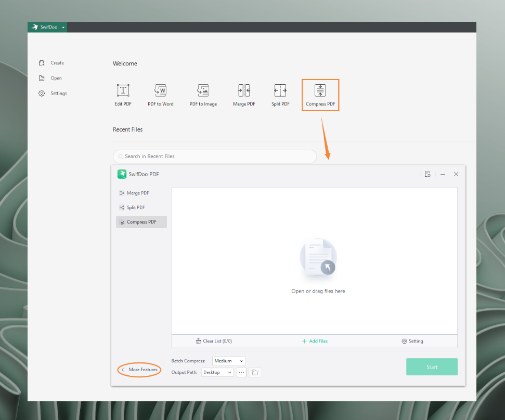This screenshot has width=505, height=420.
Task: Open the Setting option in file list bar
Action: click(412, 341)
